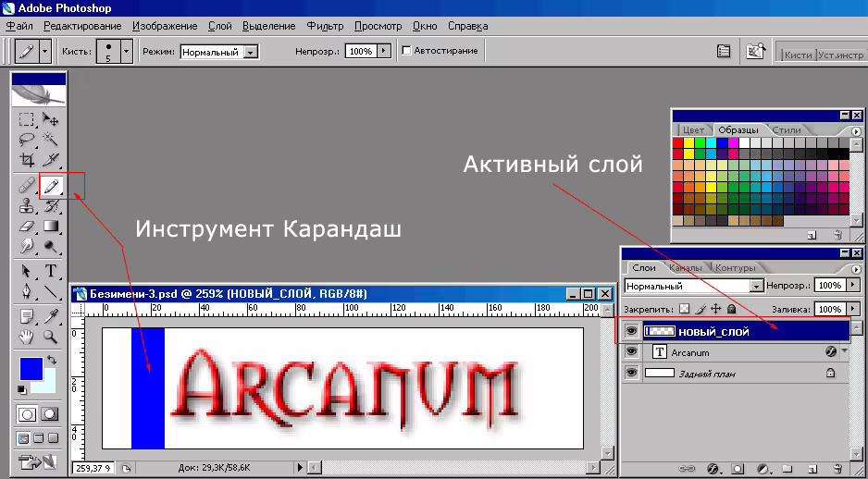Screen dimensions: 868x479
Task: Select the Crop tool
Action: pos(26,159)
